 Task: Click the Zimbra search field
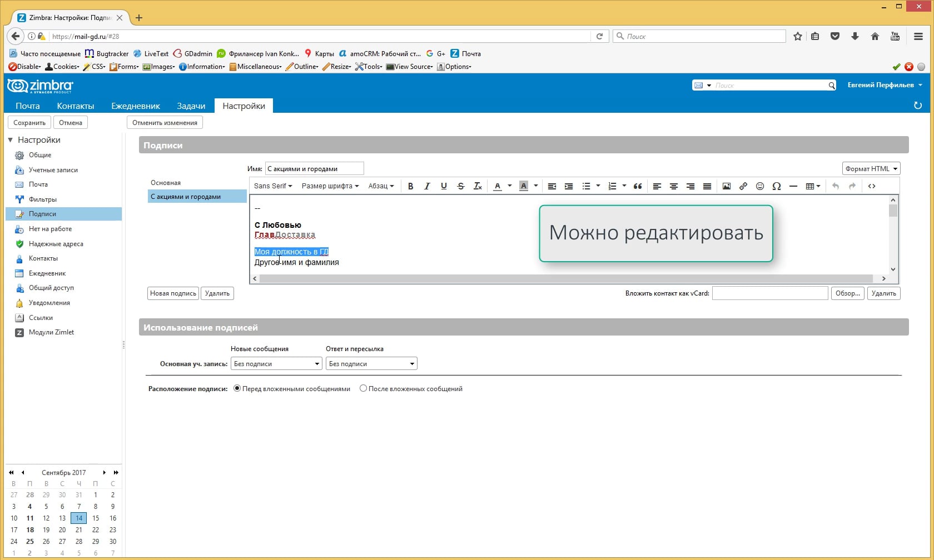click(770, 85)
